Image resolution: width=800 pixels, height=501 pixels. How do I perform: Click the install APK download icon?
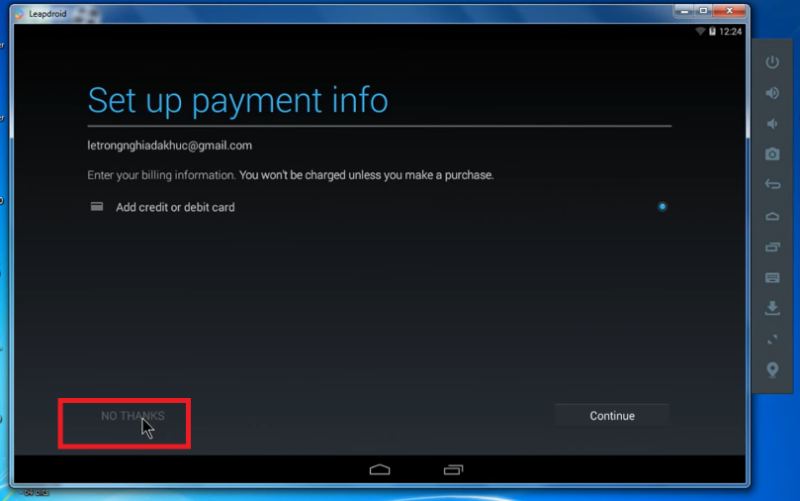tap(772, 308)
